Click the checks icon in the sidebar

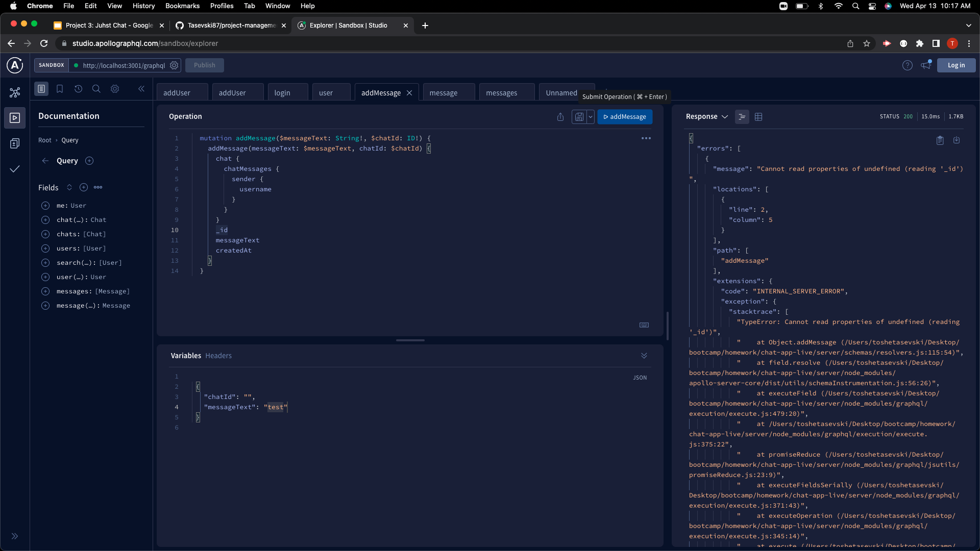coord(15,169)
